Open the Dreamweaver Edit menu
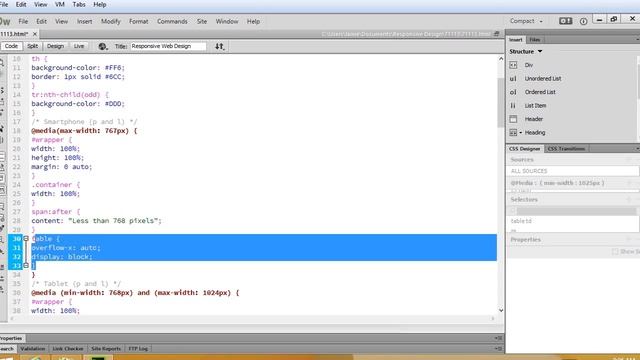Screen dimensions: 640x360 (x=41, y=21)
